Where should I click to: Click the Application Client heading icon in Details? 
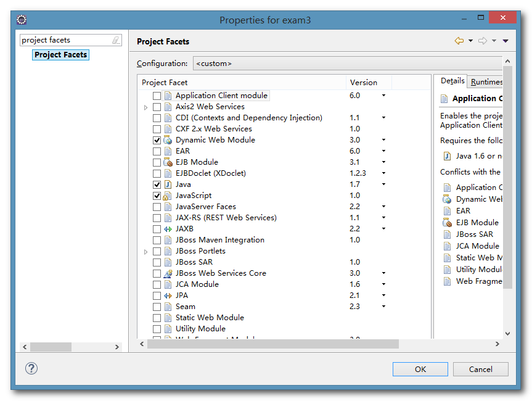point(444,99)
